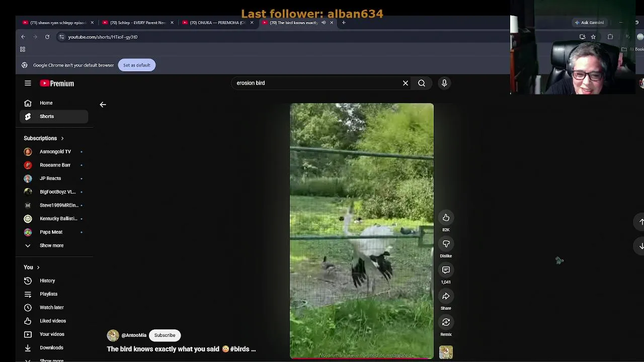This screenshot has height=362, width=644.
Task: Close 'The bird knows exactly' tab
Action: coord(332,23)
